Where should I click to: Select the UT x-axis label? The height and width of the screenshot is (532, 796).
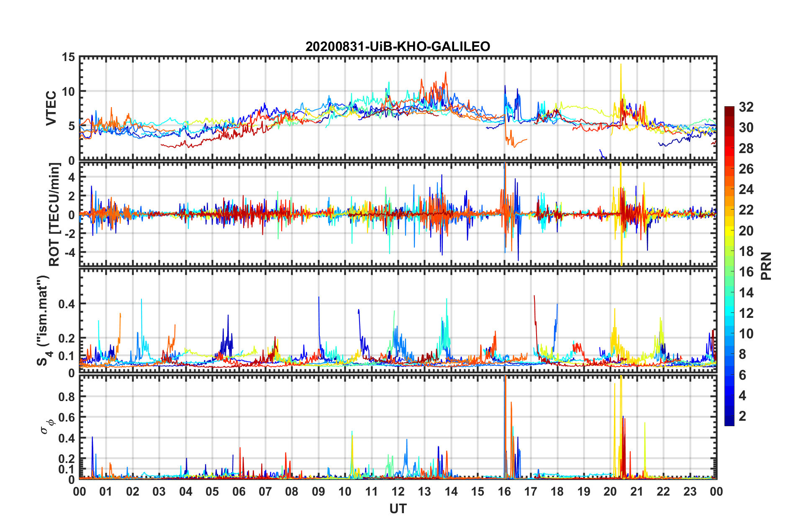pos(398,509)
